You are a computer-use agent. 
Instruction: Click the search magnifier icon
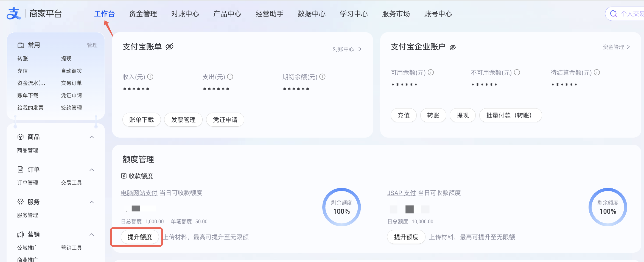[x=613, y=14]
